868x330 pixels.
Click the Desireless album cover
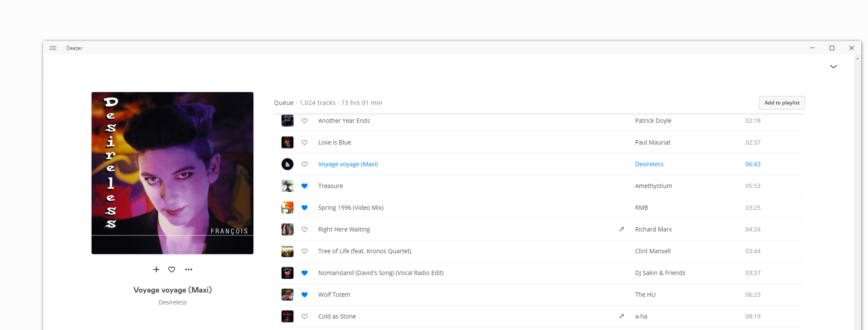pos(172,173)
